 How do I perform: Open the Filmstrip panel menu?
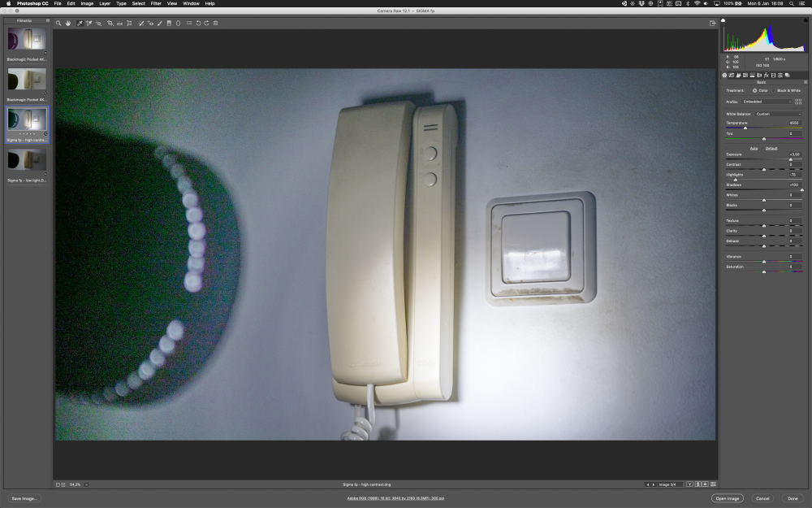click(47, 20)
